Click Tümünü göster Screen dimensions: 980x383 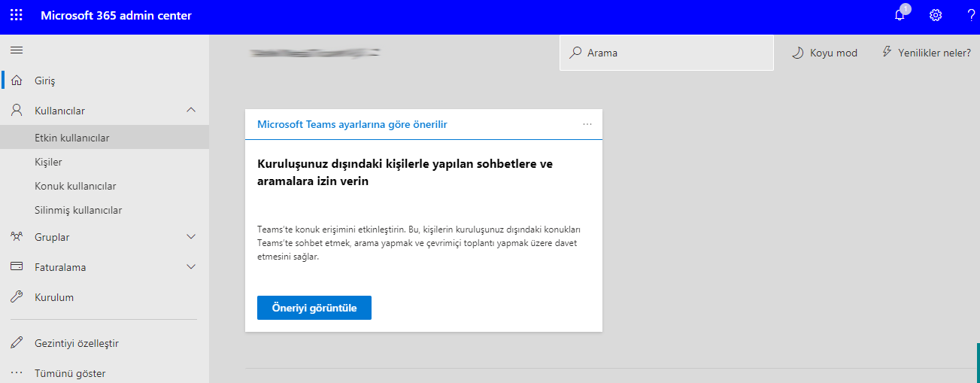(x=70, y=373)
